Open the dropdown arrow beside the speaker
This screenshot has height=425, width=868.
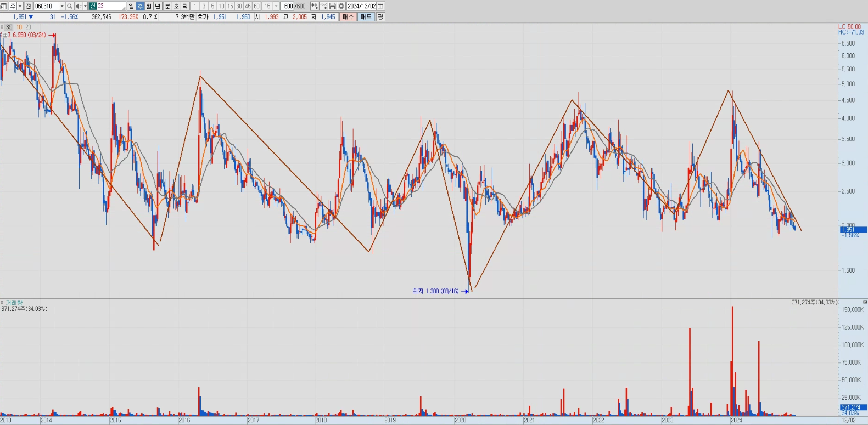click(85, 6)
